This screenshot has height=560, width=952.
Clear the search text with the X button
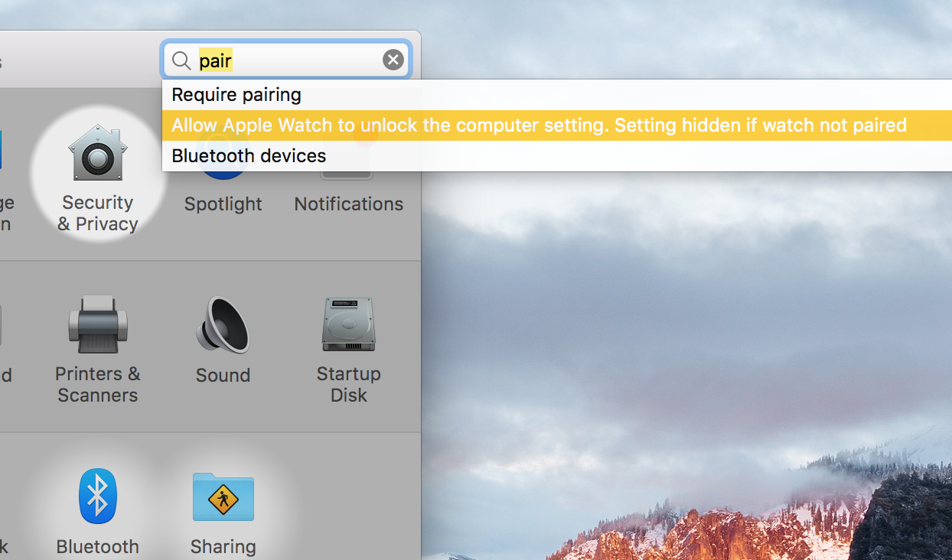(393, 60)
